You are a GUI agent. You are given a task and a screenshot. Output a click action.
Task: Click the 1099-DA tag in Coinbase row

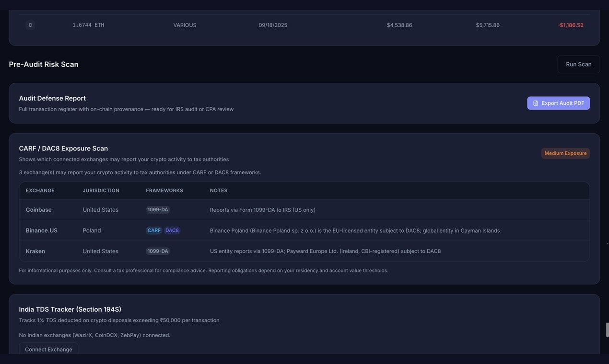(158, 210)
